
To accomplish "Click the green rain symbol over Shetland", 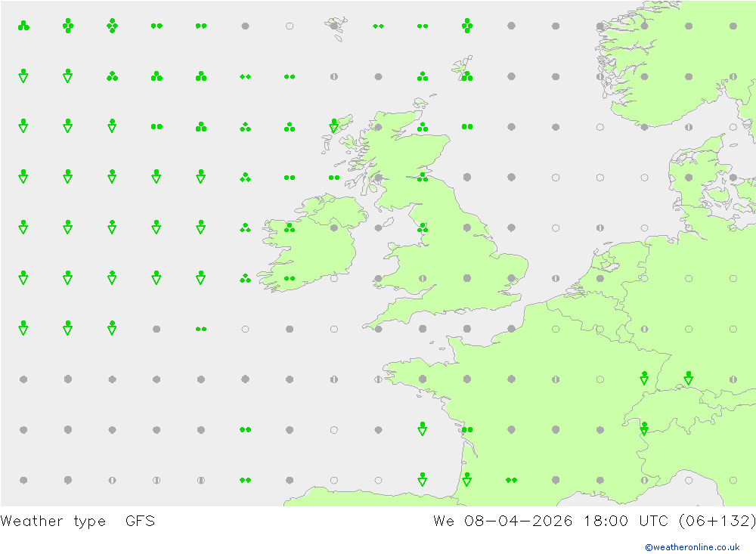I will coord(466,76).
